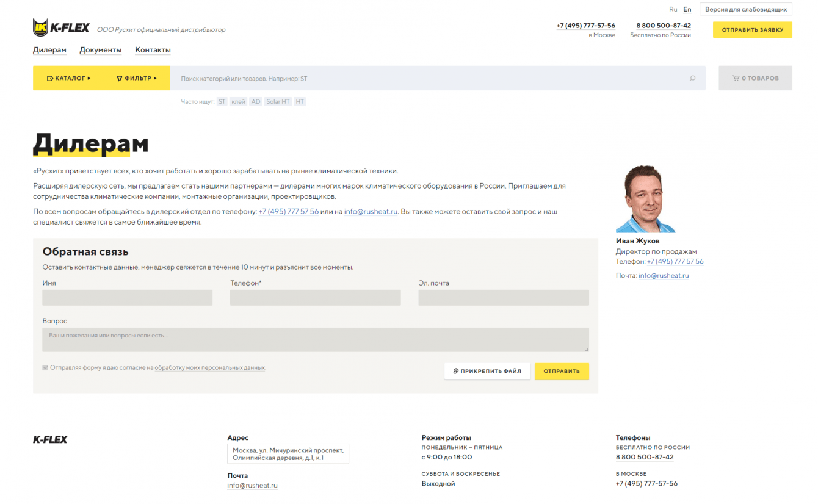Tick the personal data consent checkbox
Screen dimensions: 818x504
45,368
